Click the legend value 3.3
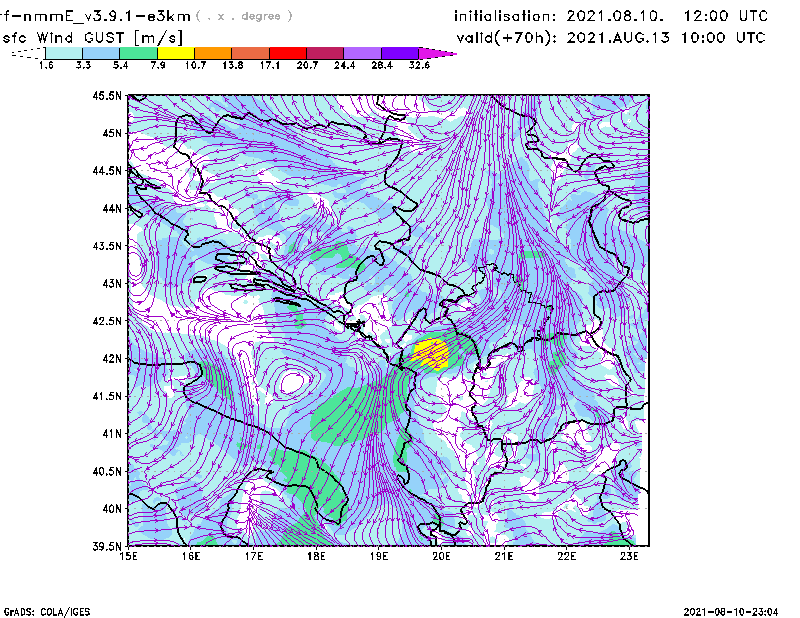Screen dimensions: 800x618 [83, 65]
